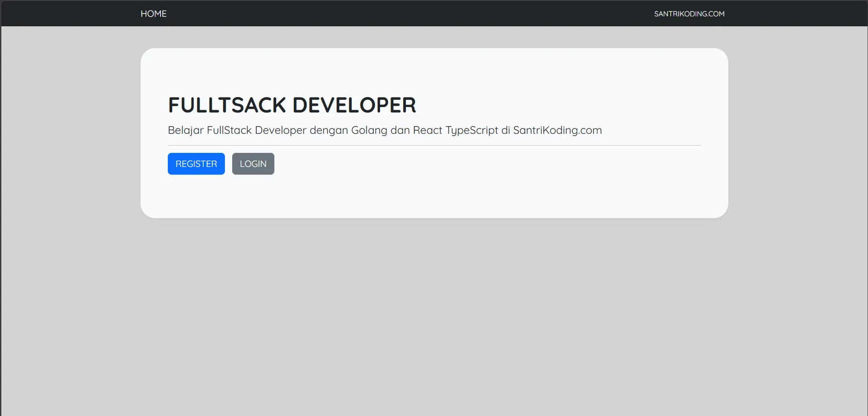Click the 'Belajar FullStack Developer dengan Golang' description
Viewport: 868px width, 416px height.
pyautogui.click(x=385, y=130)
